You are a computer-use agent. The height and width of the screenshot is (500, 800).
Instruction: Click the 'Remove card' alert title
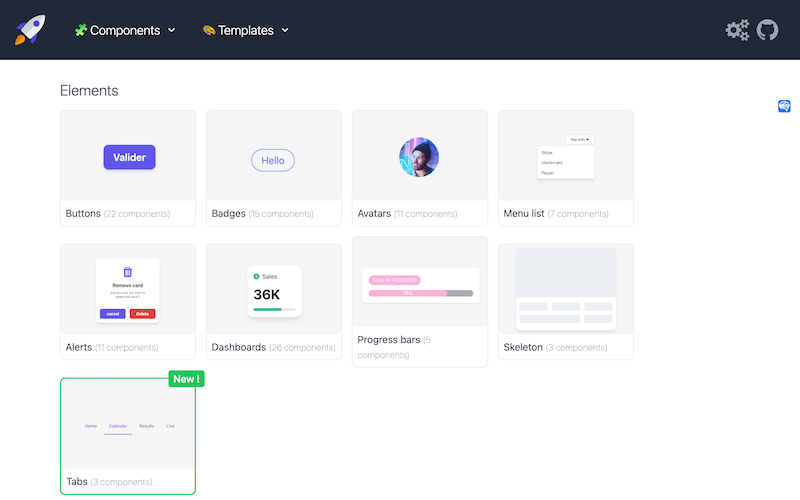[128, 285]
